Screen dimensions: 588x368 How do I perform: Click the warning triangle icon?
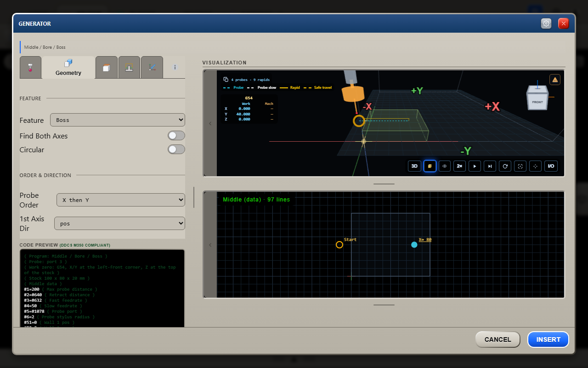[x=555, y=80]
